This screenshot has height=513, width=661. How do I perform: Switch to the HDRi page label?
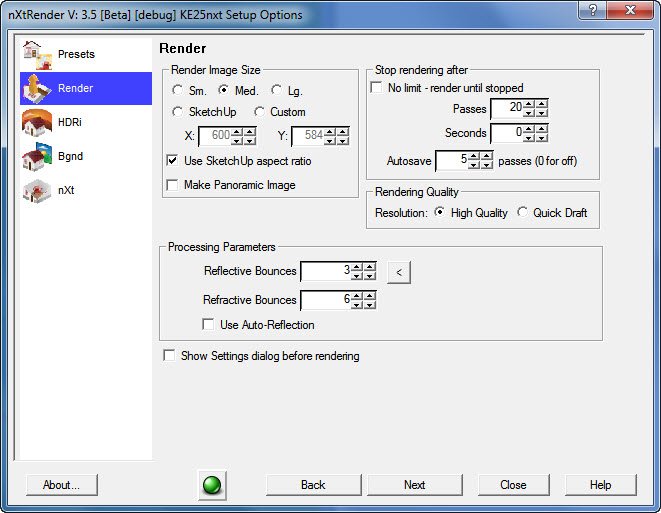(70, 122)
